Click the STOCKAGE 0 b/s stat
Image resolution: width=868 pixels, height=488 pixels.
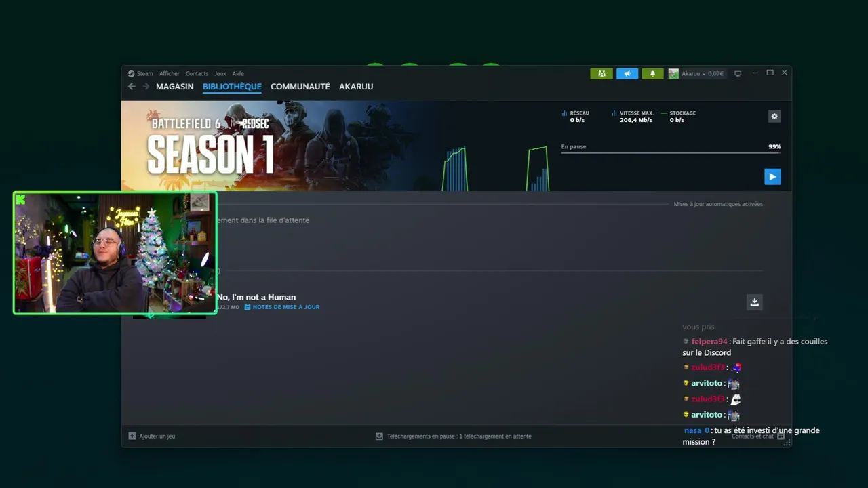pyautogui.click(x=679, y=117)
